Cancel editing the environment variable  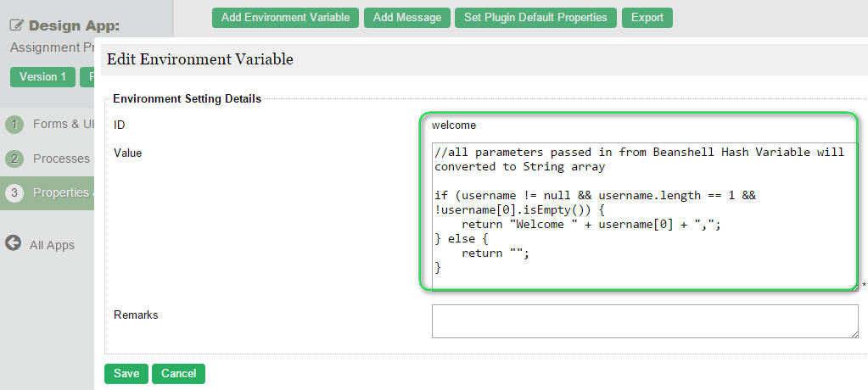178,373
